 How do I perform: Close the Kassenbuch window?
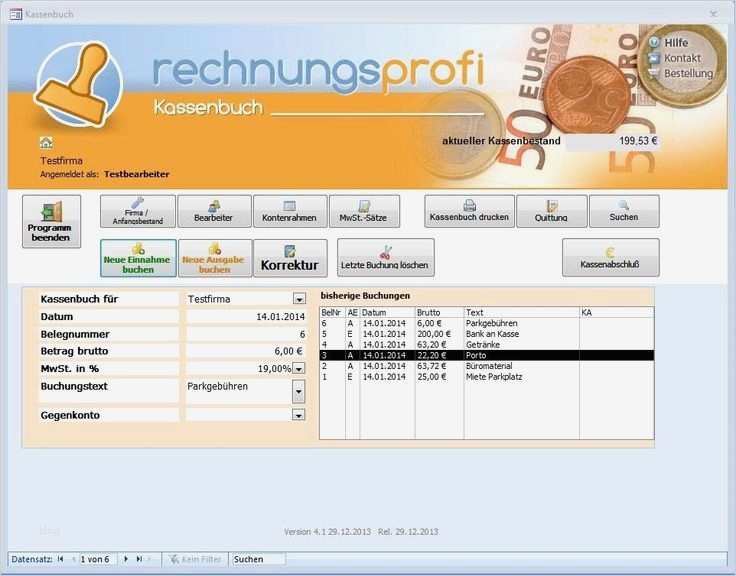point(714,14)
